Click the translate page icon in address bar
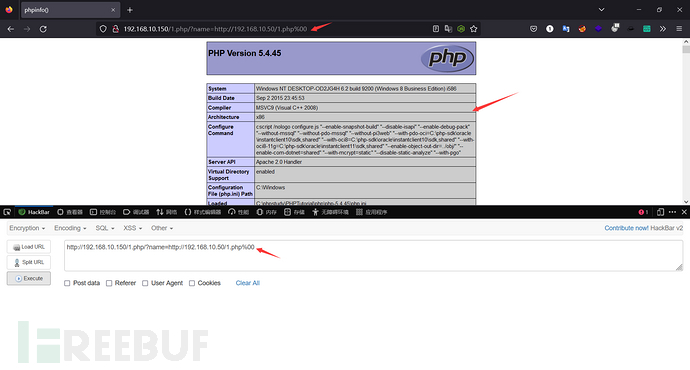This screenshot has height=370, width=690. (448, 29)
